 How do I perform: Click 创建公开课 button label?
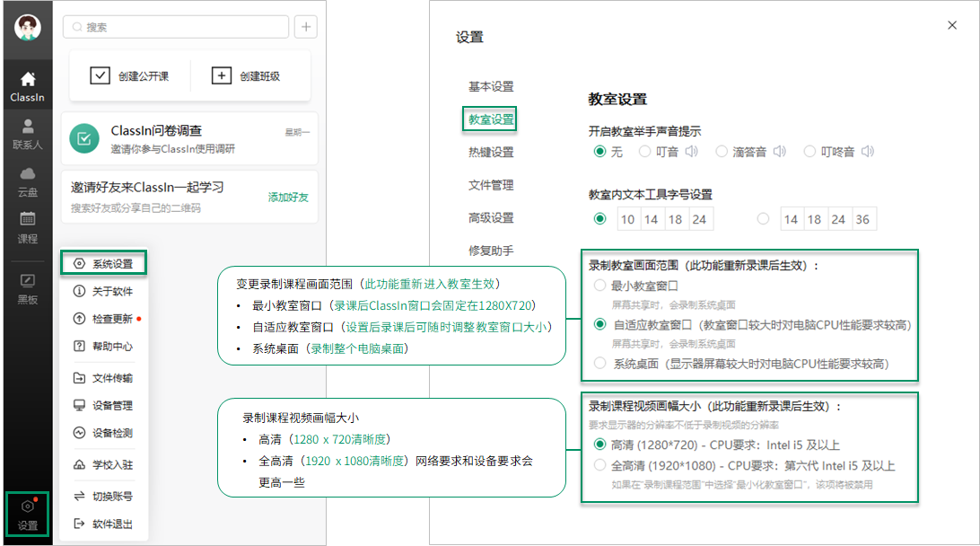point(144,76)
